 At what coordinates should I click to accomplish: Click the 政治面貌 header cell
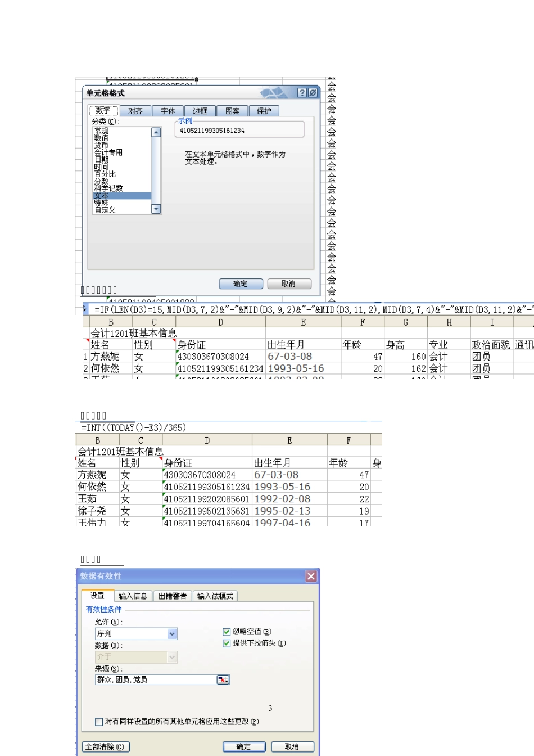tap(492, 345)
